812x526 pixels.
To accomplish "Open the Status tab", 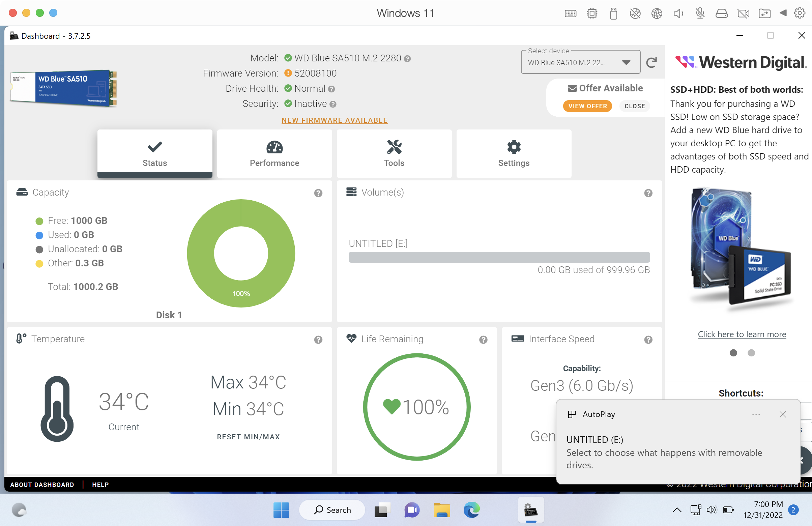I will point(154,153).
